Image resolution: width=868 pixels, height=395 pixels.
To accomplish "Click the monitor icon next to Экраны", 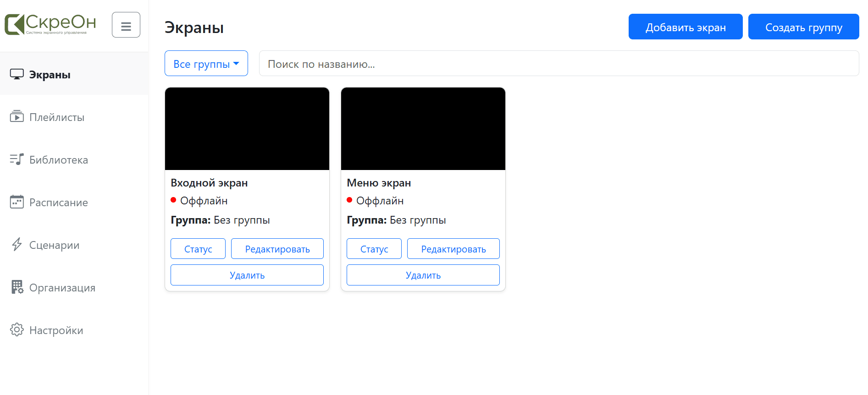I will pos(17,74).
